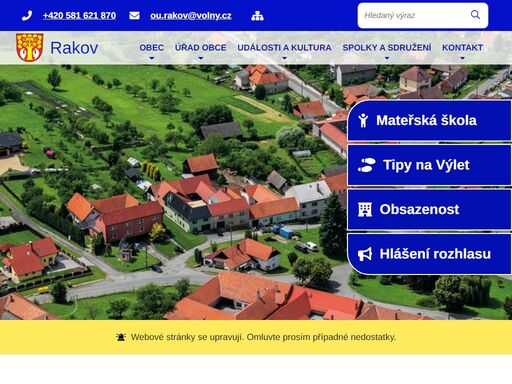Open the sitemap icon in top bar

(257, 16)
